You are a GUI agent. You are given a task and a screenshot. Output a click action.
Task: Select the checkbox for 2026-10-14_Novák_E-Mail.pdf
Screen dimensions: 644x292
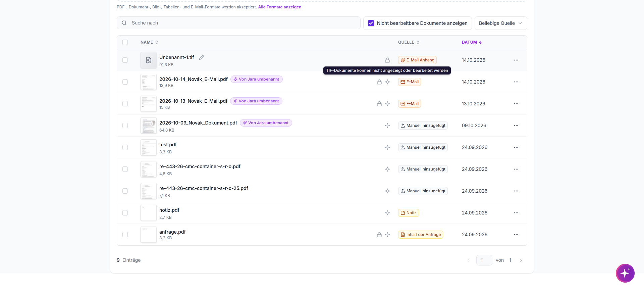125,82
